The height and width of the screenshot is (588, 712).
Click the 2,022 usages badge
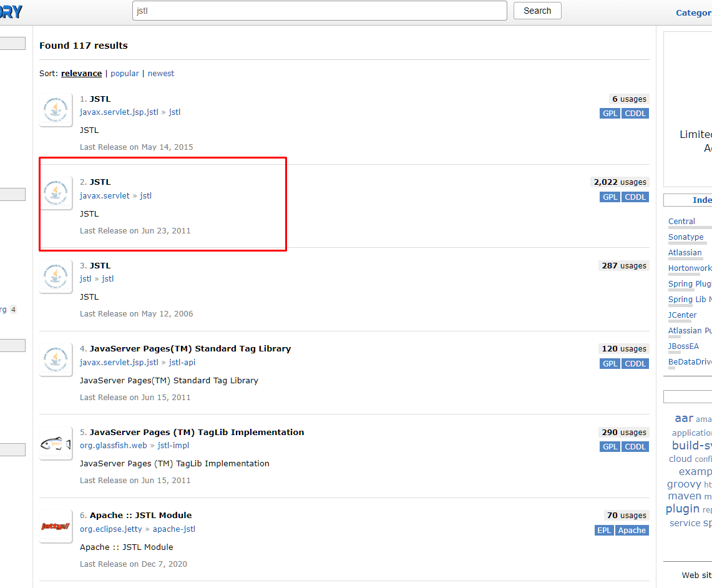(x=620, y=182)
